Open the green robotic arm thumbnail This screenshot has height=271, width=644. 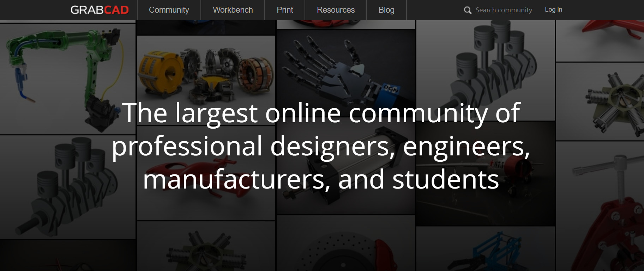(68, 79)
